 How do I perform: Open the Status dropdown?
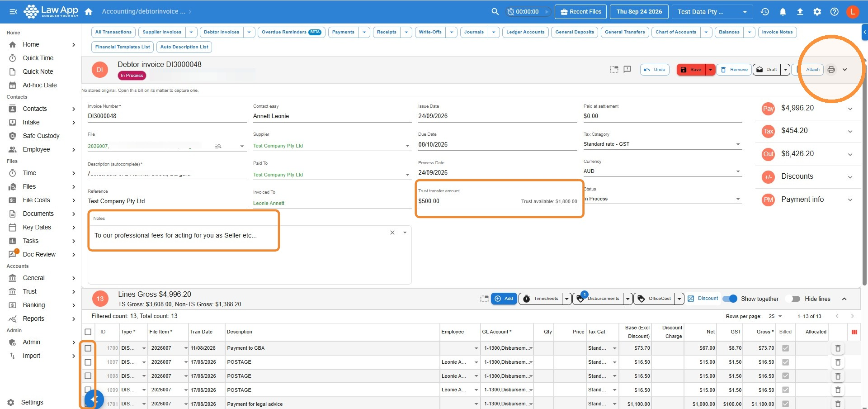click(x=663, y=199)
